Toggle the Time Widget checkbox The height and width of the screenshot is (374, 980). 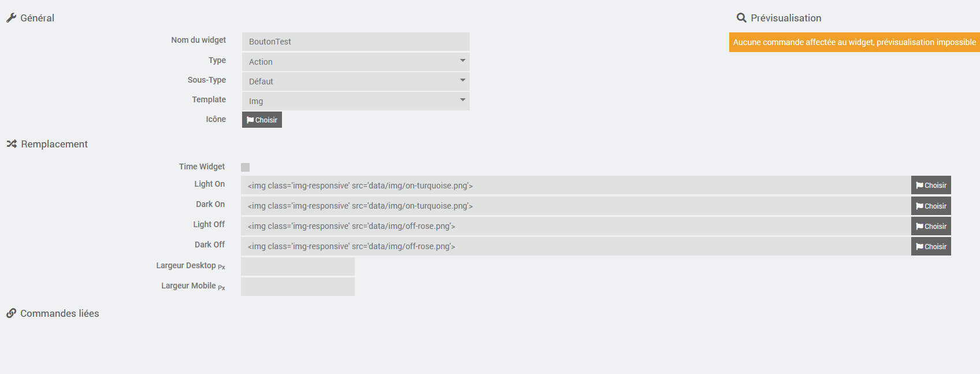click(245, 167)
